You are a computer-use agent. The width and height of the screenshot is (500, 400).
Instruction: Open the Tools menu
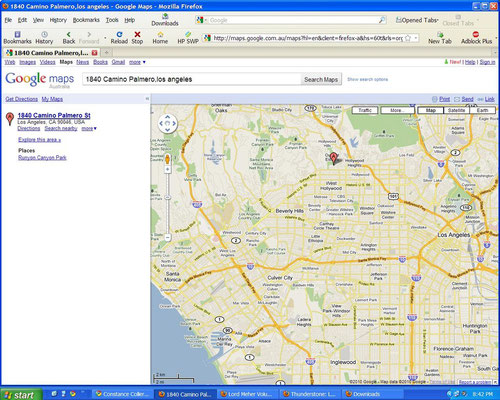(x=112, y=20)
